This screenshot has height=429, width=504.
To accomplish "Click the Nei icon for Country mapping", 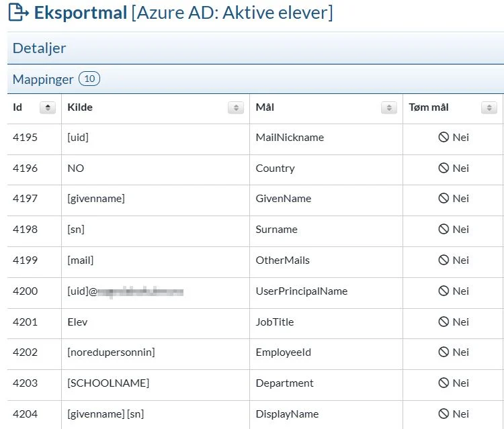I will pos(444,168).
